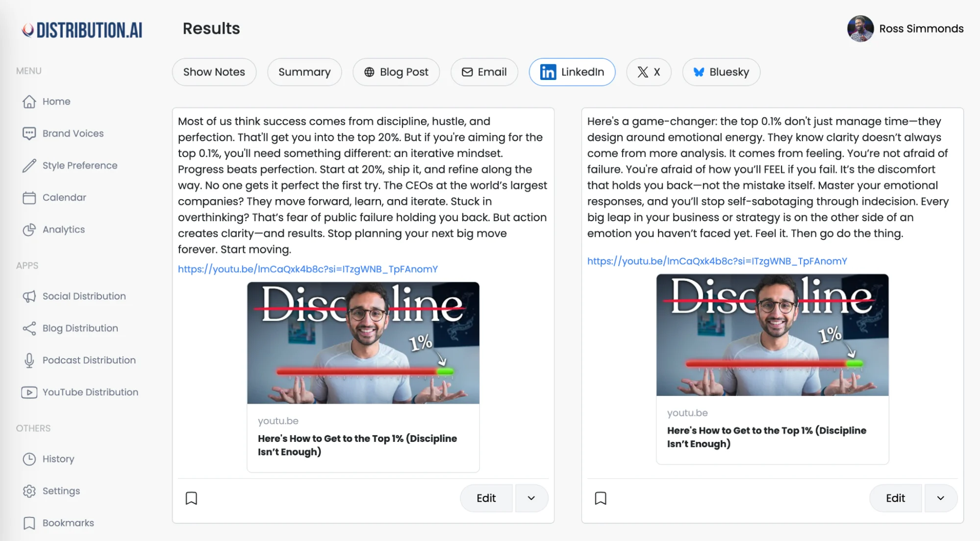Click the Results page heading
Viewport: 980px width, 541px height.
(x=211, y=28)
